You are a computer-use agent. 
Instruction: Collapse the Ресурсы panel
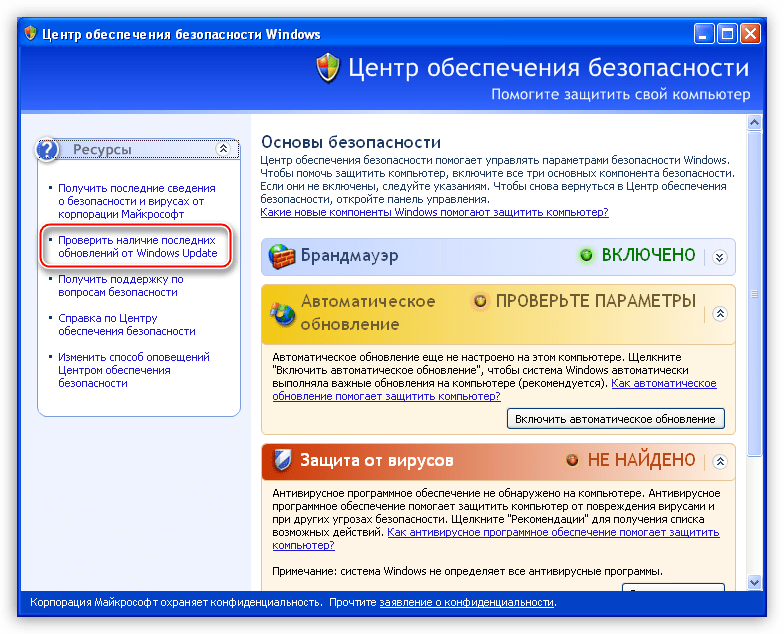[223, 148]
